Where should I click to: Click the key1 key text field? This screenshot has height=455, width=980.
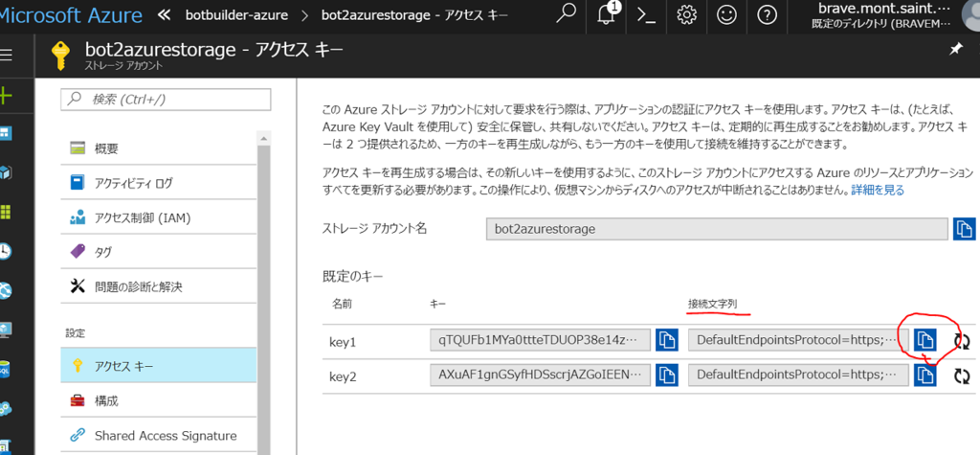click(540, 340)
